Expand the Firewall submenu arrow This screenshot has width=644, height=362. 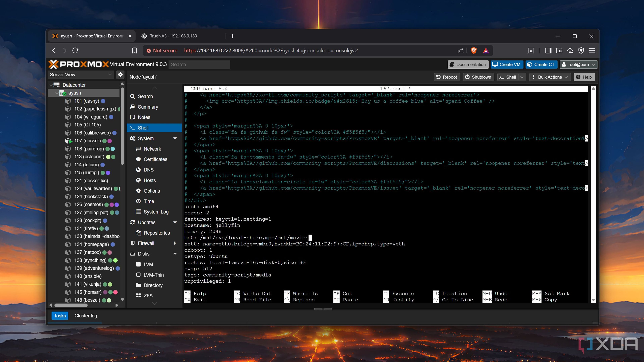(x=175, y=243)
